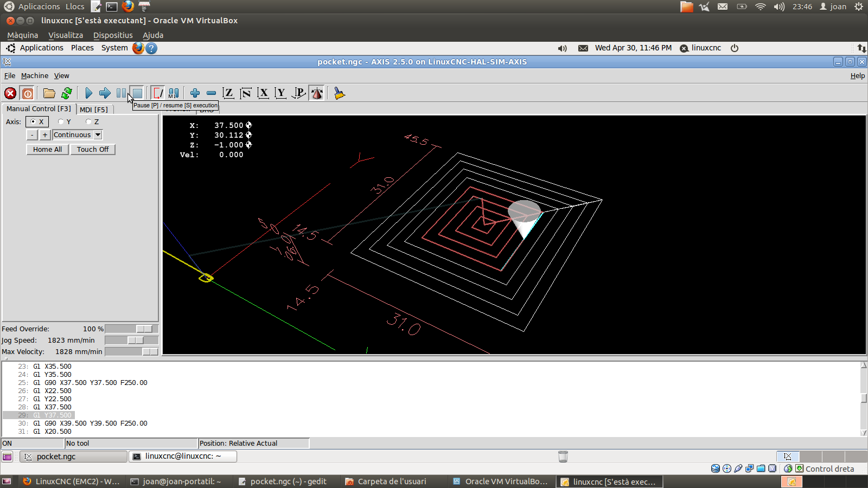
Task: Switch to the MDI [F5] tab
Action: [x=94, y=110]
